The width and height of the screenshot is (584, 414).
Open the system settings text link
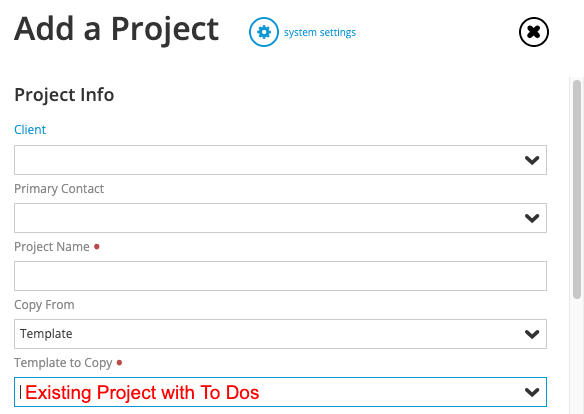320,33
